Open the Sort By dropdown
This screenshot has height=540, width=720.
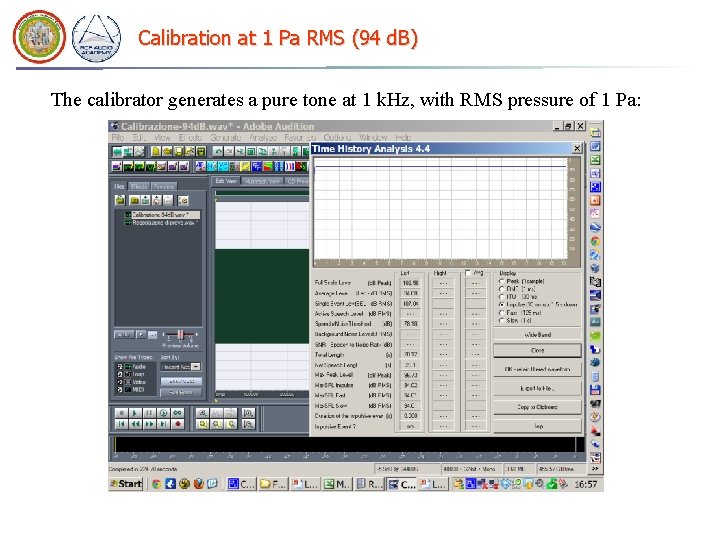point(180,366)
